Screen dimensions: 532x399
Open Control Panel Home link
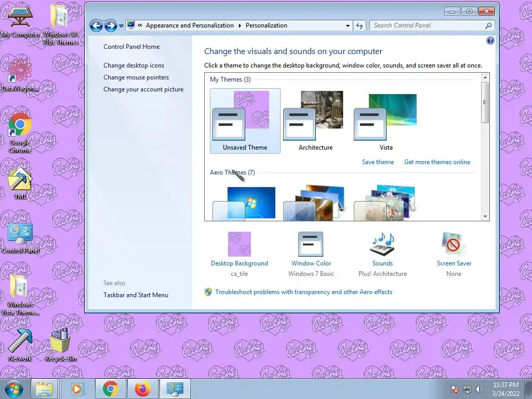[131, 46]
